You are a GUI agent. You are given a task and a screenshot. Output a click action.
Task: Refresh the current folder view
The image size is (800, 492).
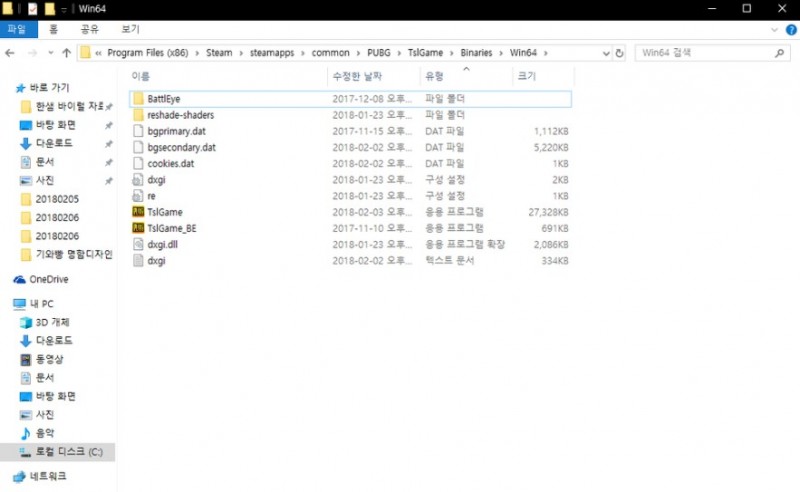[619, 53]
